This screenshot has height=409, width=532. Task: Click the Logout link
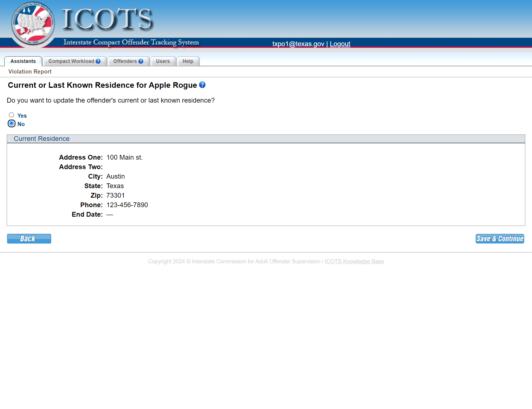pos(340,44)
